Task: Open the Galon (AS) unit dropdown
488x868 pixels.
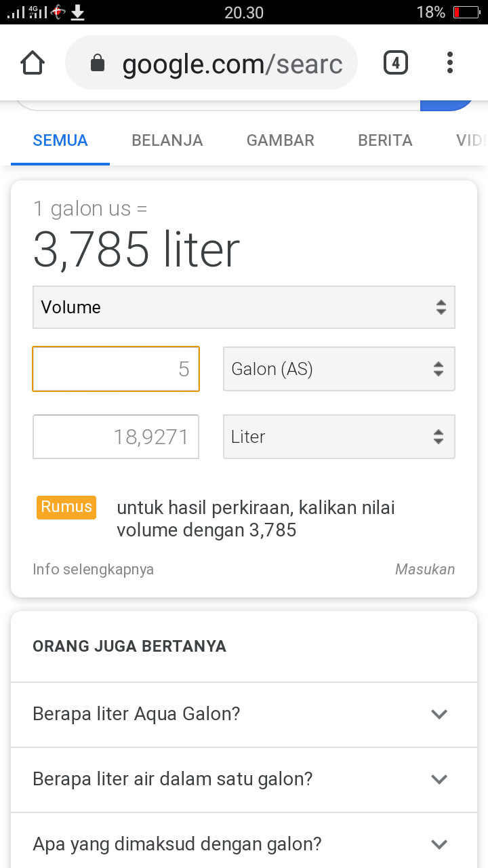Action: click(339, 368)
